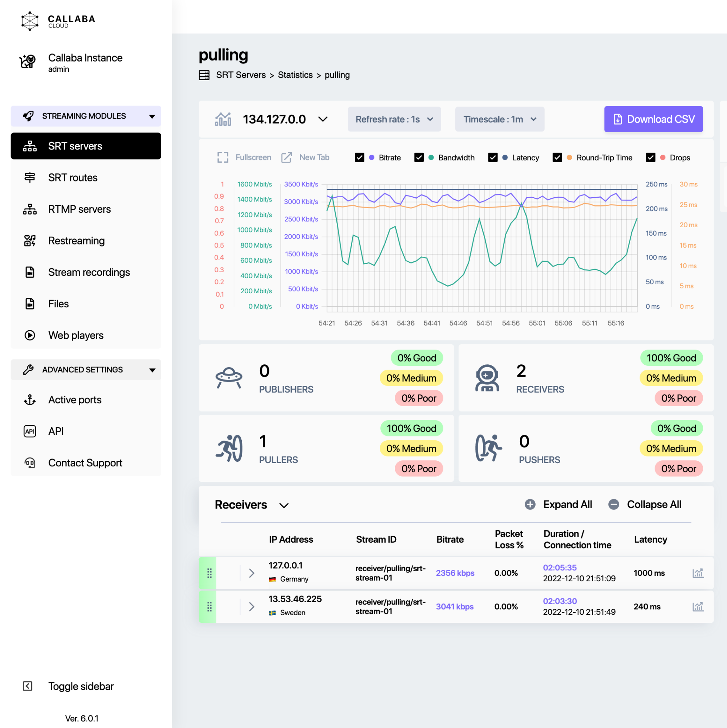Image resolution: width=727 pixels, height=728 pixels.
Task: Open the 134.127.0.0 address dropdown chevron
Action: point(323,119)
